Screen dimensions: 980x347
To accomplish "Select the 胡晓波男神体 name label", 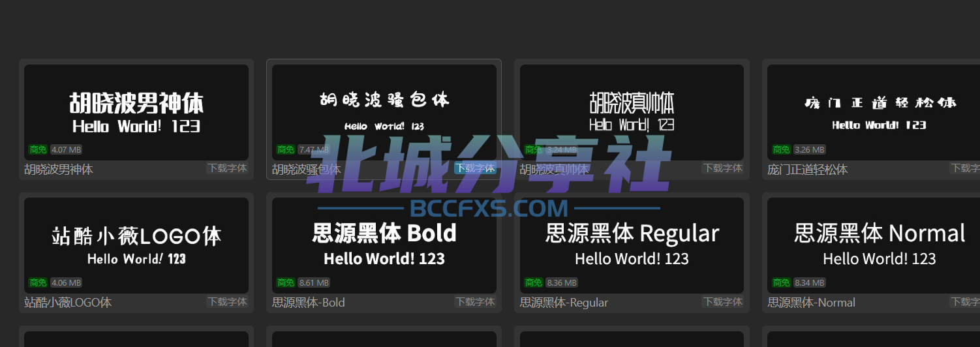I will 59,170.
